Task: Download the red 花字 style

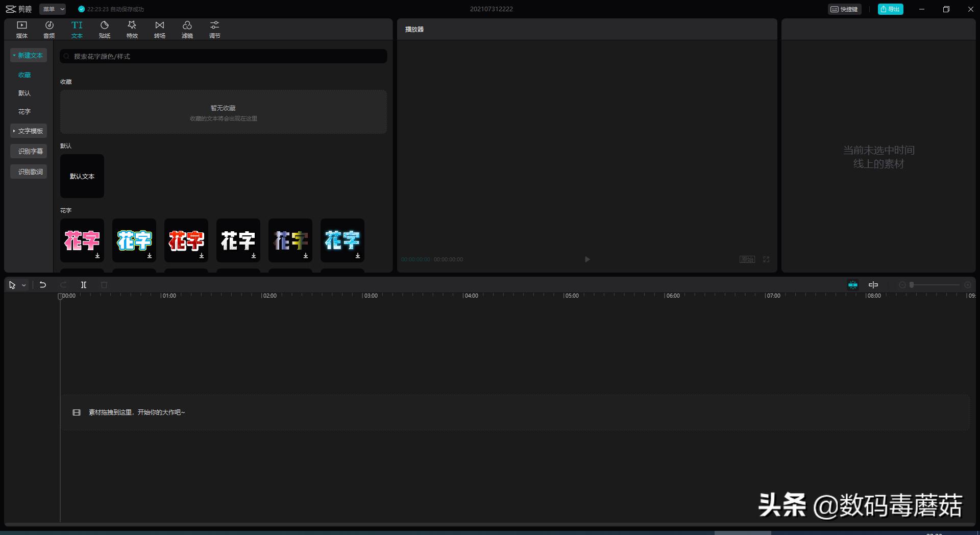Action: (x=202, y=255)
